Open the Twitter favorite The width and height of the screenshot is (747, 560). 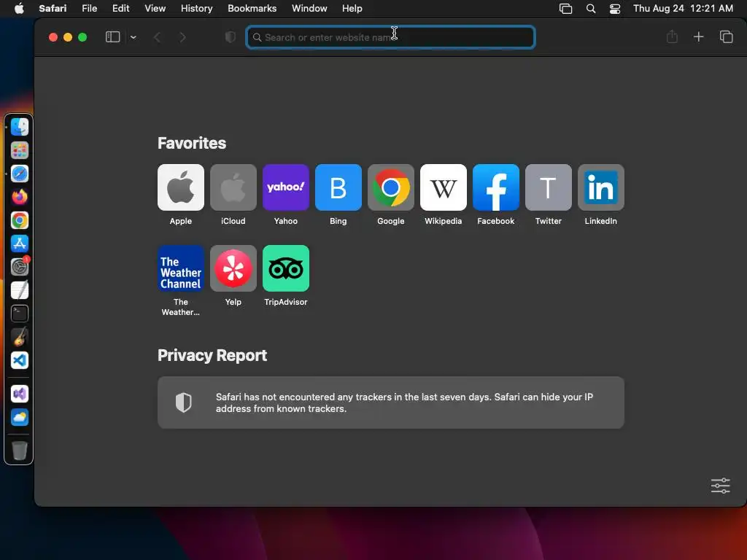click(549, 187)
